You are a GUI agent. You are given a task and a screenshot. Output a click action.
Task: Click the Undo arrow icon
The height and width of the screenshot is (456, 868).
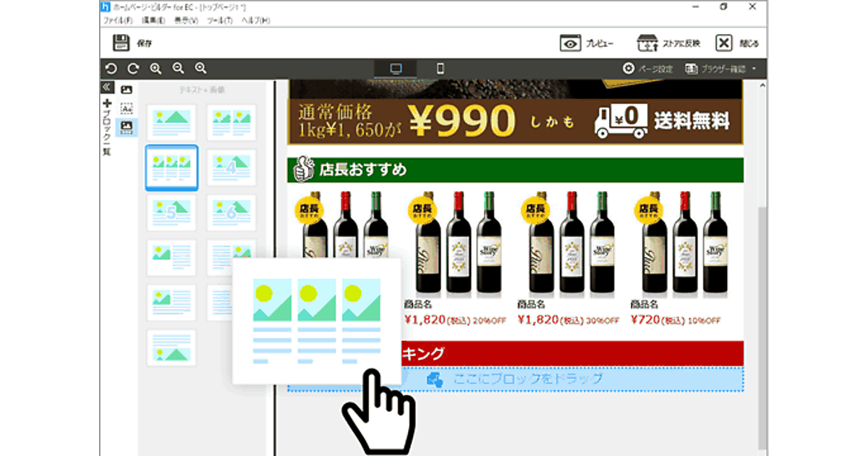[x=111, y=69]
